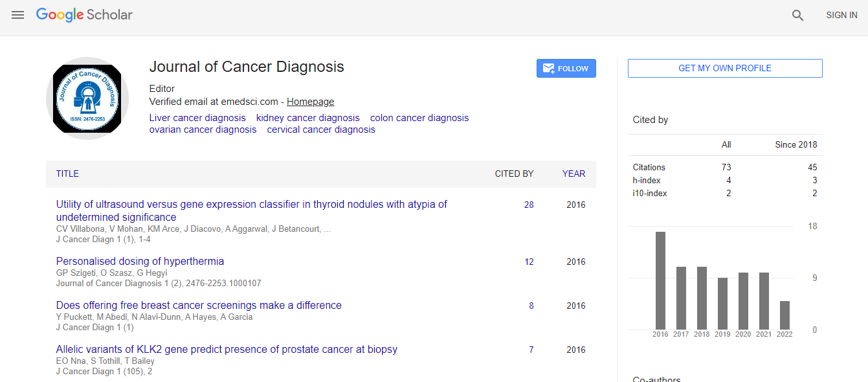Select the Liver cancer diagnosis interest tag

point(197,118)
